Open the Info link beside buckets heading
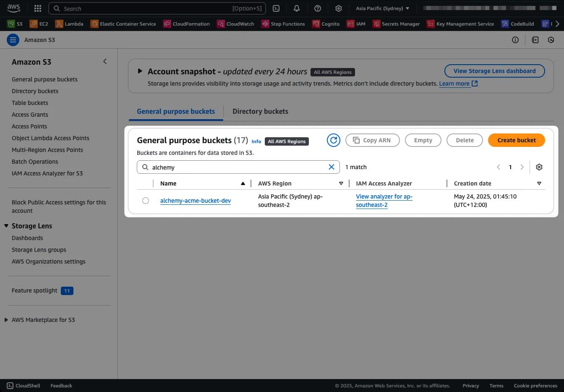This screenshot has width=564, height=392. pyautogui.click(x=256, y=141)
